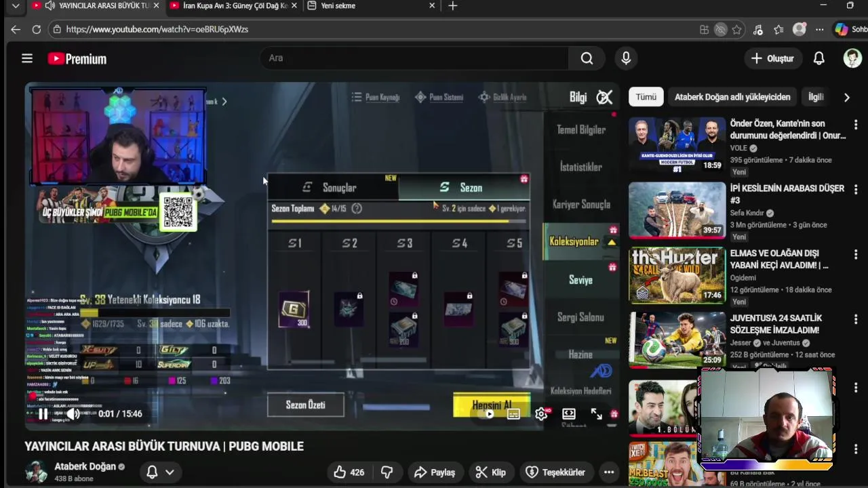
Task: Open the browser apps icon in address bar
Action: tap(704, 29)
